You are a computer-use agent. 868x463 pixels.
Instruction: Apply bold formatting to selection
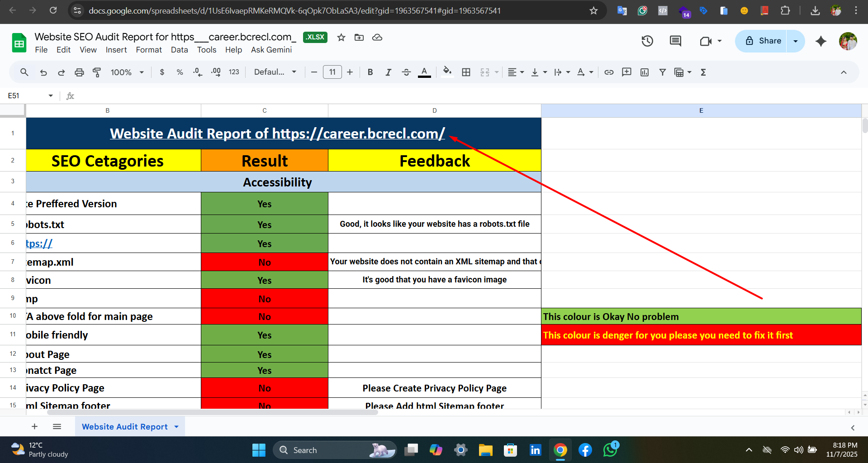(x=370, y=72)
